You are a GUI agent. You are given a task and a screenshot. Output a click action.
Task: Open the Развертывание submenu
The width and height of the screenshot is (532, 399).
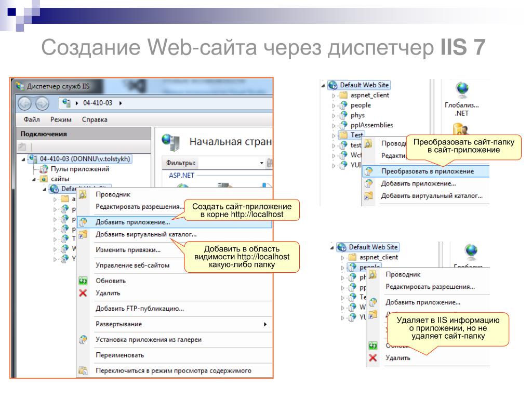pos(175,324)
